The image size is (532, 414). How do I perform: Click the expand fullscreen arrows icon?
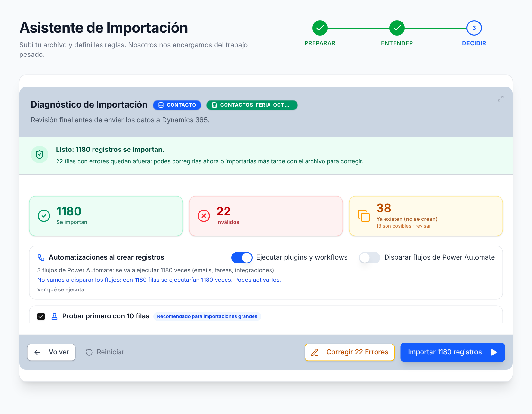501,99
